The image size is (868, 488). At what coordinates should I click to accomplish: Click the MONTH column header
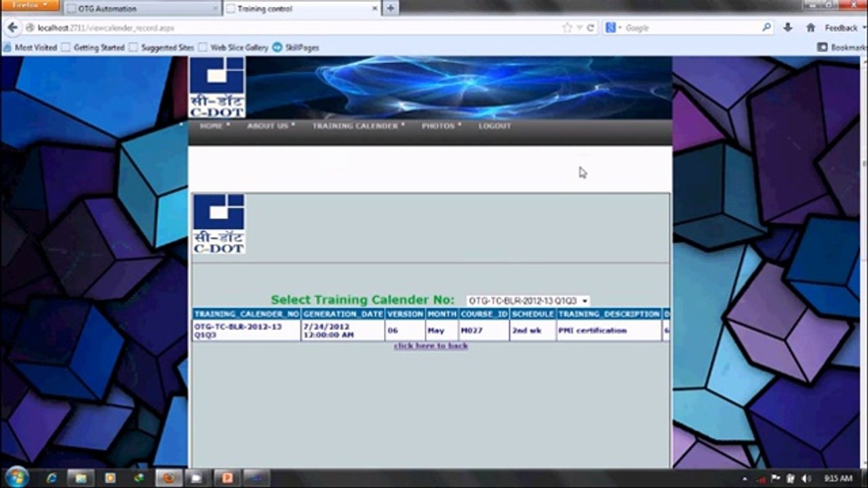pyautogui.click(x=442, y=314)
